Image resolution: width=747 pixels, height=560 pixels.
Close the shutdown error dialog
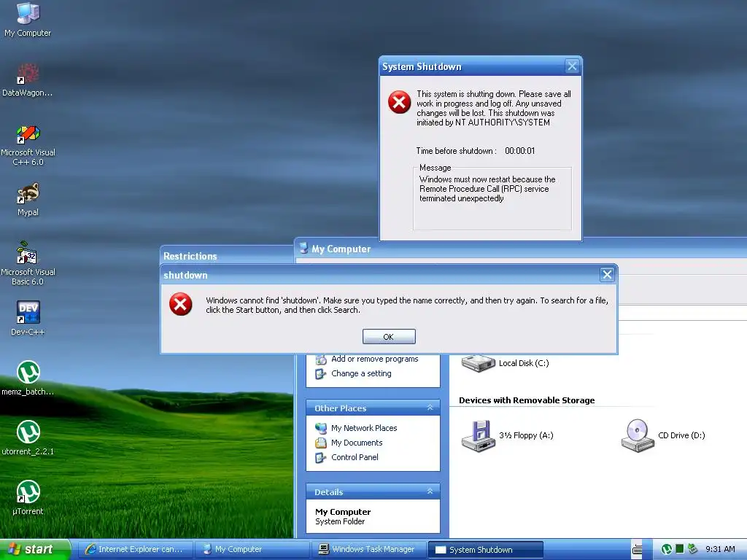coord(606,274)
